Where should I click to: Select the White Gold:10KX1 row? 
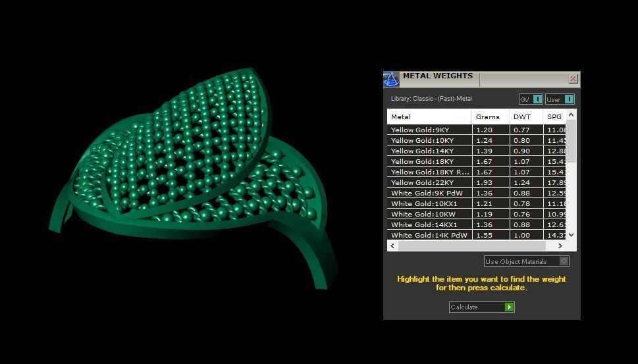point(477,204)
